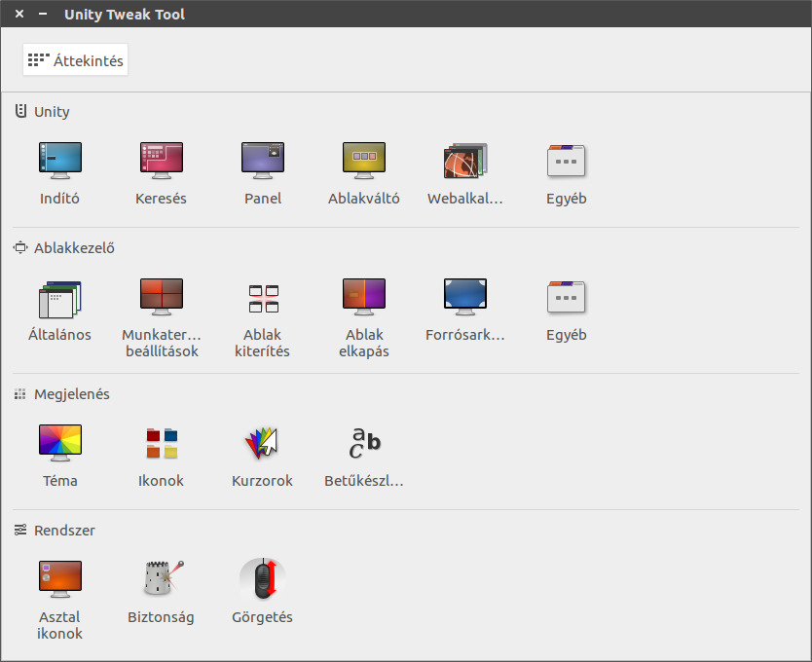Viewport: 812px width, 662px height.
Task: Open the Indító launcher settings
Action: point(60,173)
